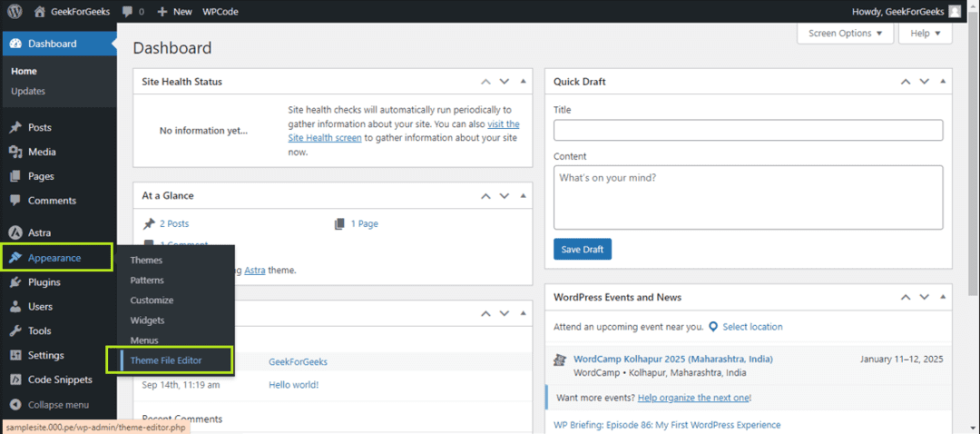Expand the Screen Options dropdown
The width and height of the screenshot is (980, 434).
click(845, 34)
